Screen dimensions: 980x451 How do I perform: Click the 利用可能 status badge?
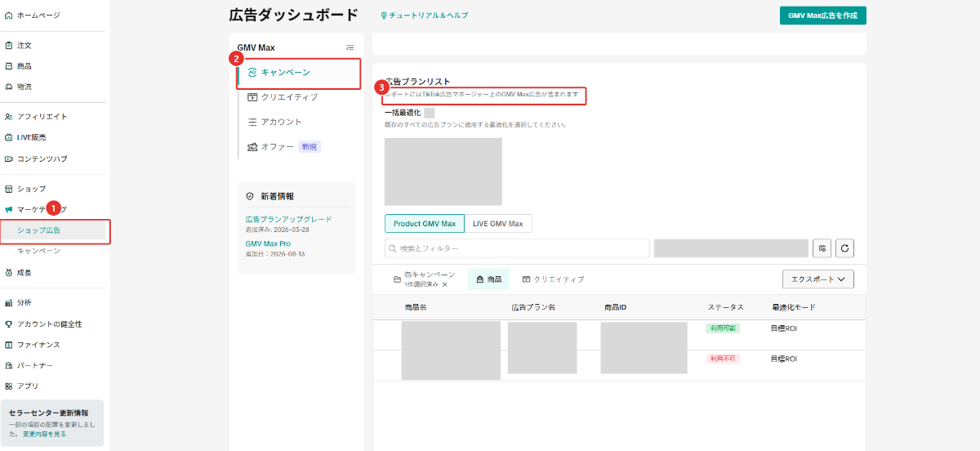click(723, 328)
